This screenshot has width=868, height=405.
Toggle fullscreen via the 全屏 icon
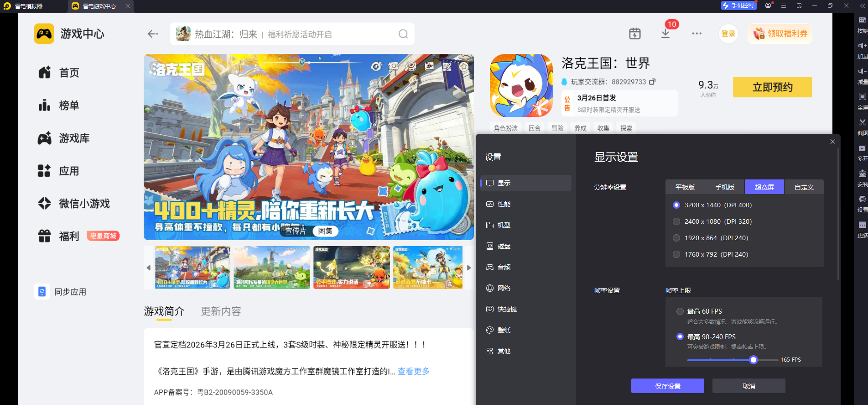pos(862,97)
